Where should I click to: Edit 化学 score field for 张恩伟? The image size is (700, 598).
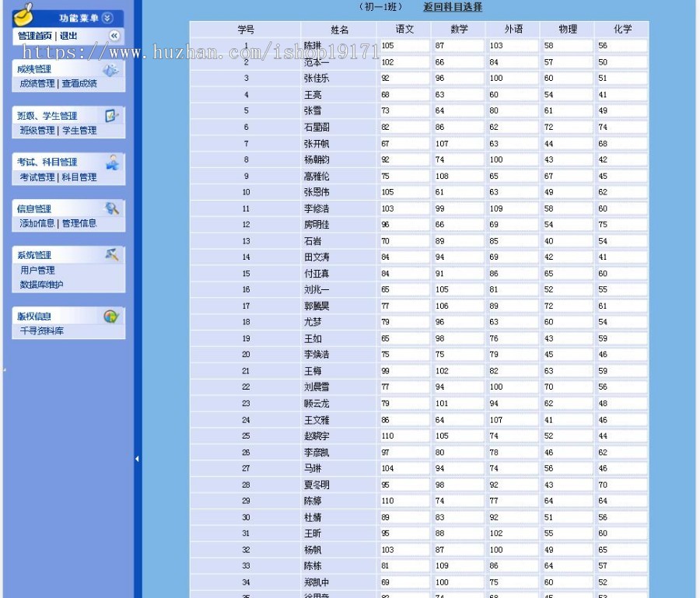[x=622, y=192]
